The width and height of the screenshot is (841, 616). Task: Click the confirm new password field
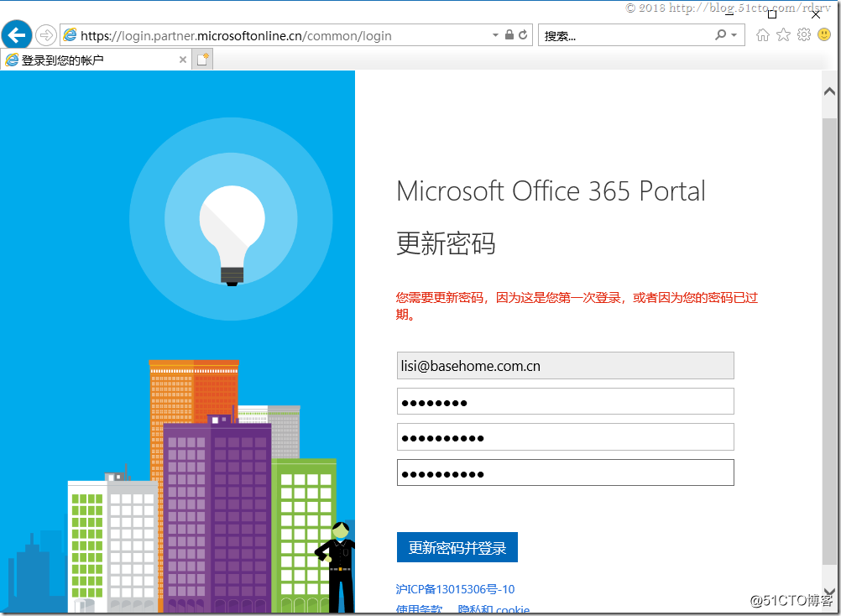(x=566, y=472)
